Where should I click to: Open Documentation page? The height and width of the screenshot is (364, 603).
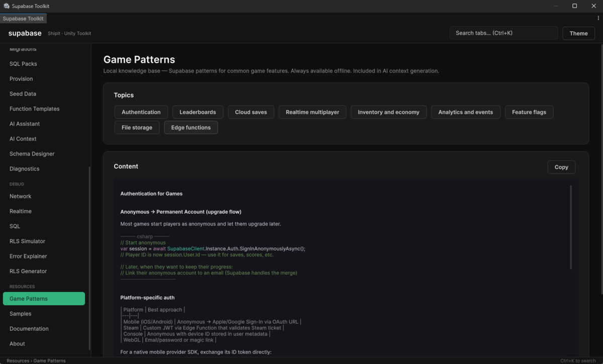point(29,329)
